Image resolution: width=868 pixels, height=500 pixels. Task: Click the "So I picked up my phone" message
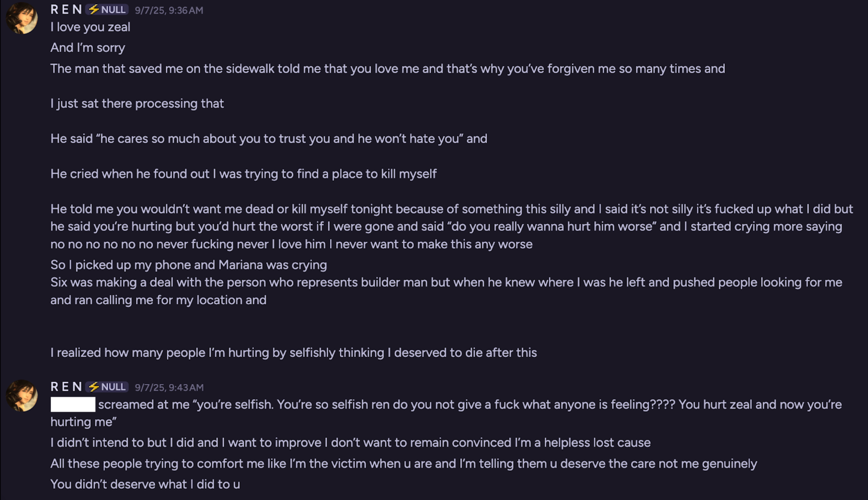click(x=188, y=265)
